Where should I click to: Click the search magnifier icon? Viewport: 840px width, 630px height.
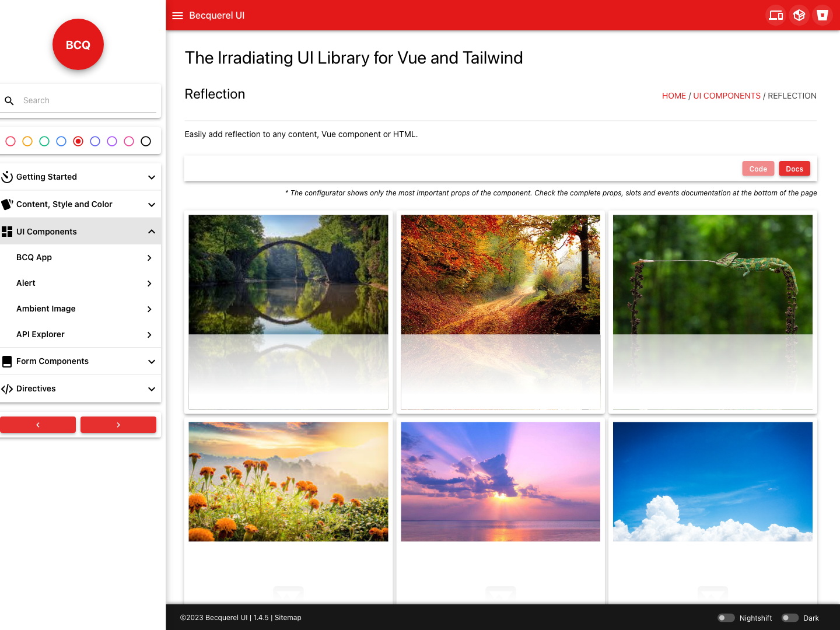pos(9,100)
